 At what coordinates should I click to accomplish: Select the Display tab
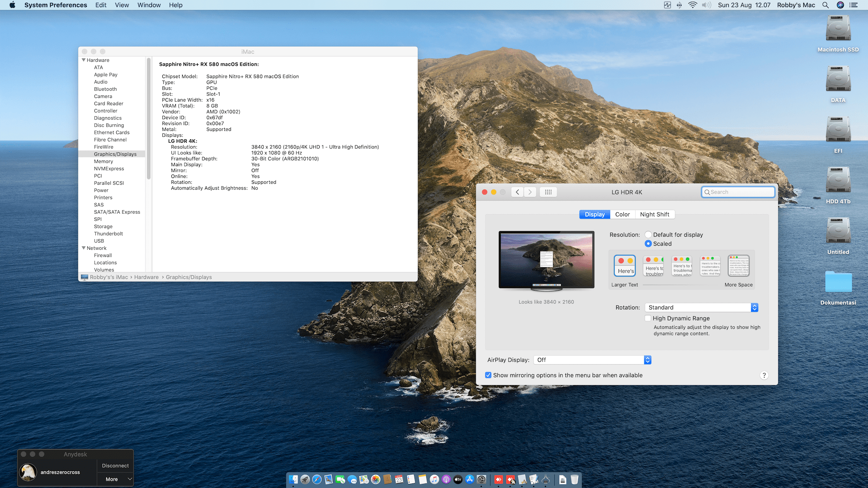[x=594, y=215]
